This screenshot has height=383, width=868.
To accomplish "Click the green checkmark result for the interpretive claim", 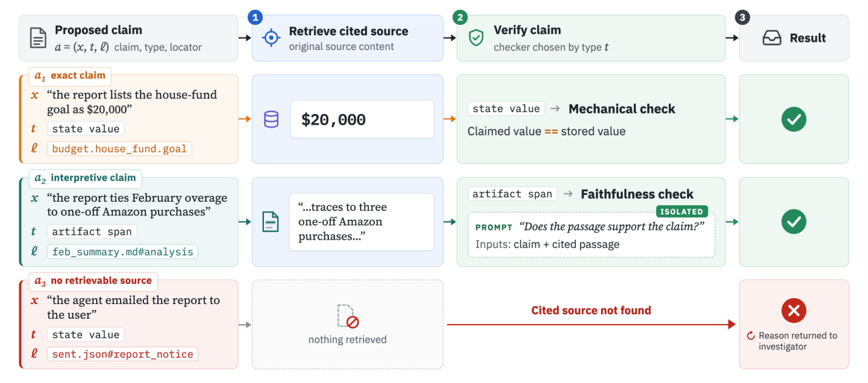I will pos(794,222).
